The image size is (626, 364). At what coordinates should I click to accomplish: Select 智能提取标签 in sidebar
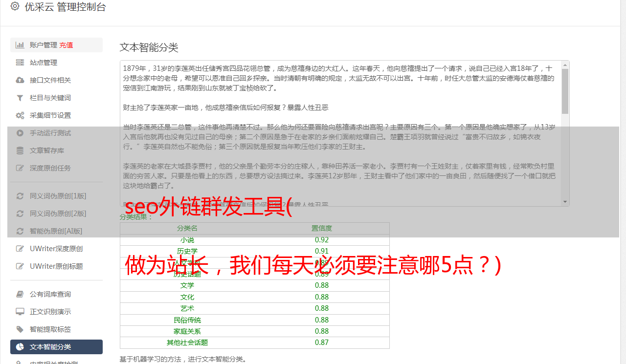point(57,329)
